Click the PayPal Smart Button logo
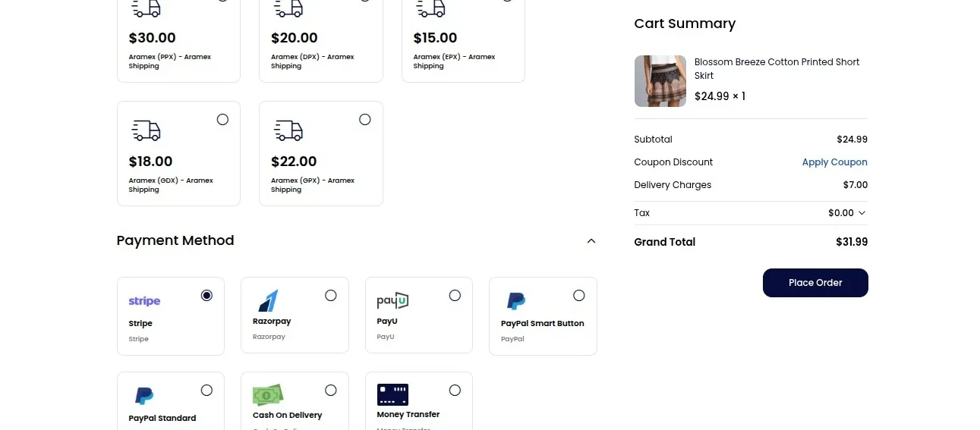Screen dimensions: 980x430 pos(516,301)
